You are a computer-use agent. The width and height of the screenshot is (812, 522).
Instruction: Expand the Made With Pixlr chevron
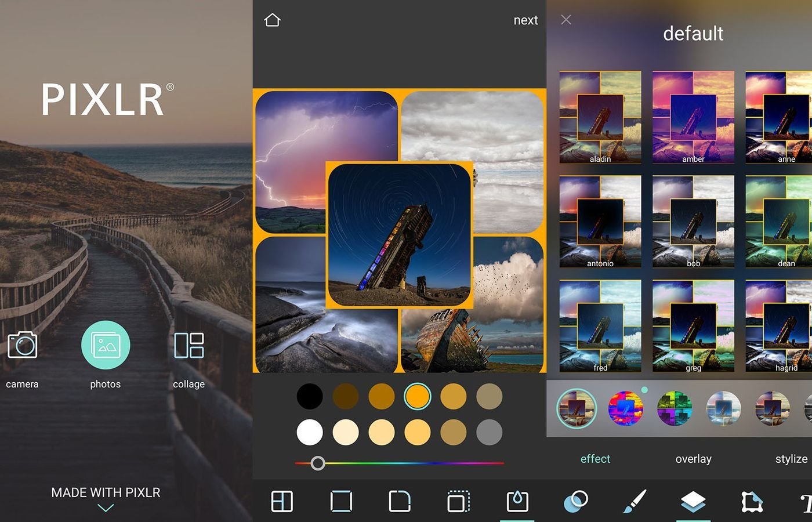pos(106,508)
